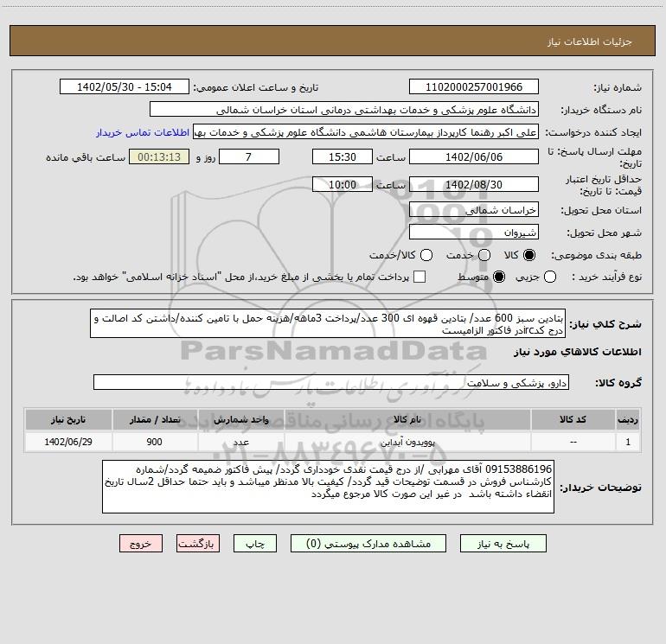View attached documents button (0)
The image size is (666, 644).
click(x=368, y=544)
